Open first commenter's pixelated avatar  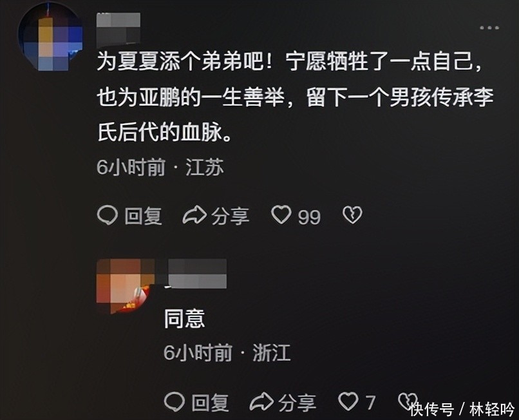click(x=50, y=37)
